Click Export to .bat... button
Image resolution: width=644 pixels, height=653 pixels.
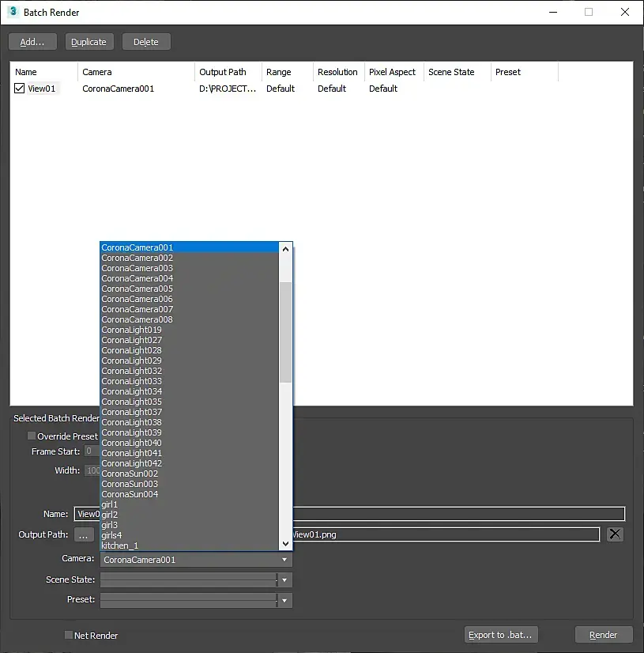(x=501, y=635)
